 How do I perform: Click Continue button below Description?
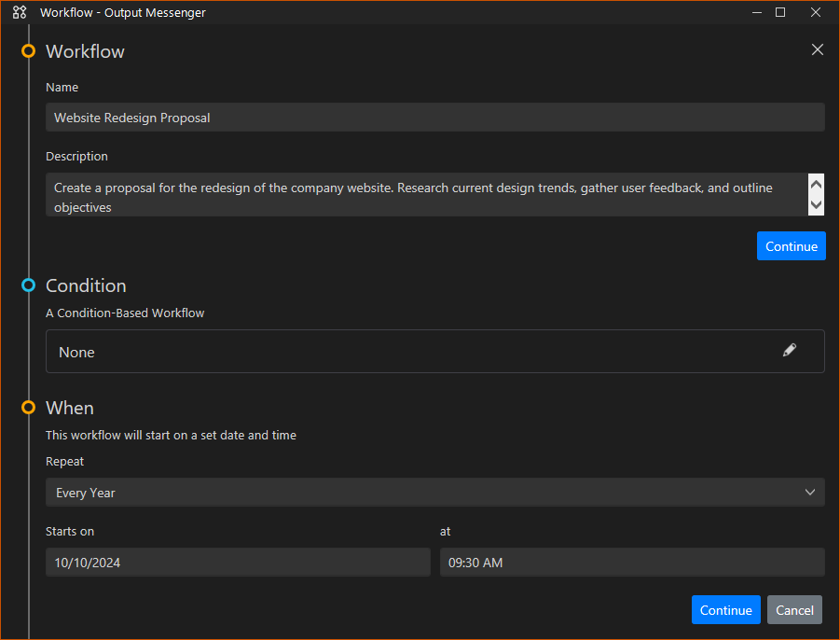[791, 246]
